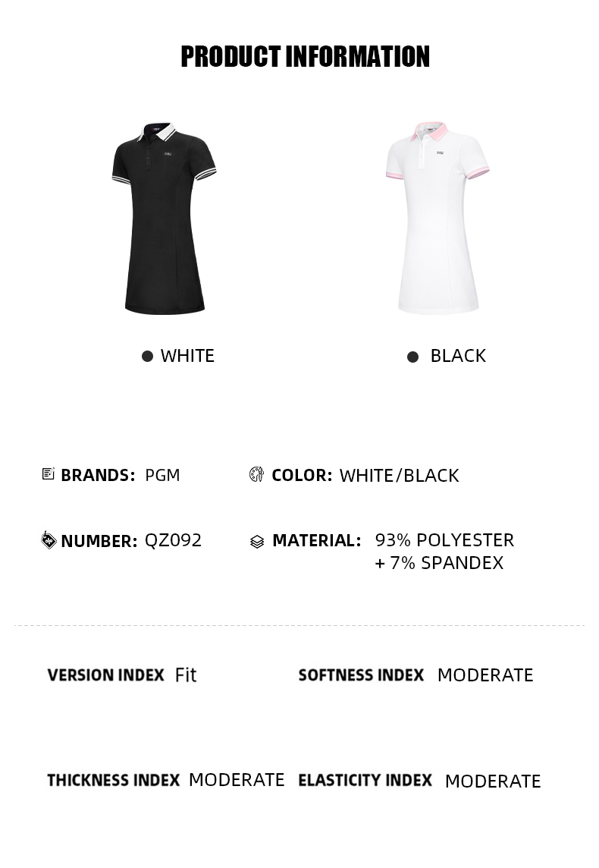Viewport: 599px width, 868px height.
Task: Click the ELASTICITY INDEX label
Action: 365,780
